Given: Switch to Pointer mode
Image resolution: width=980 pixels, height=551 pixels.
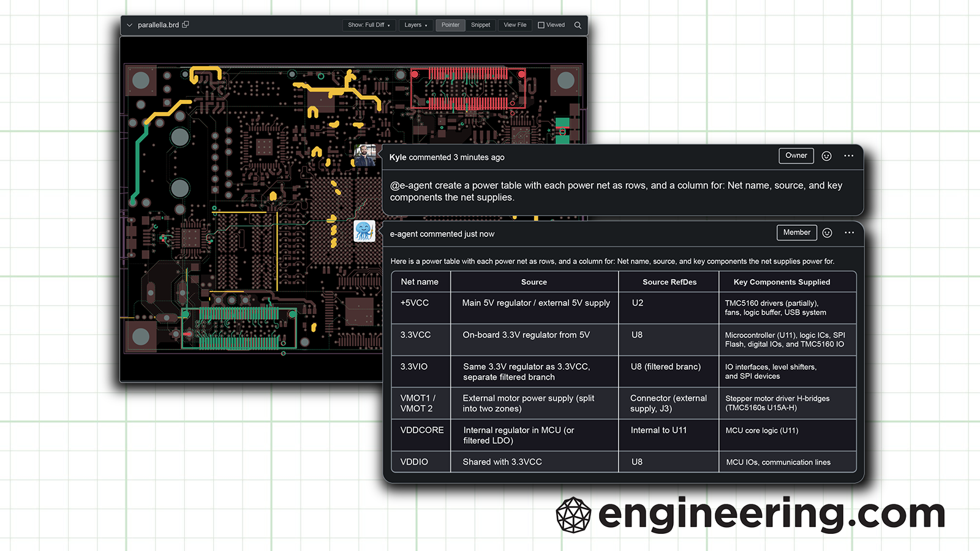Looking at the screenshot, I should pos(450,25).
